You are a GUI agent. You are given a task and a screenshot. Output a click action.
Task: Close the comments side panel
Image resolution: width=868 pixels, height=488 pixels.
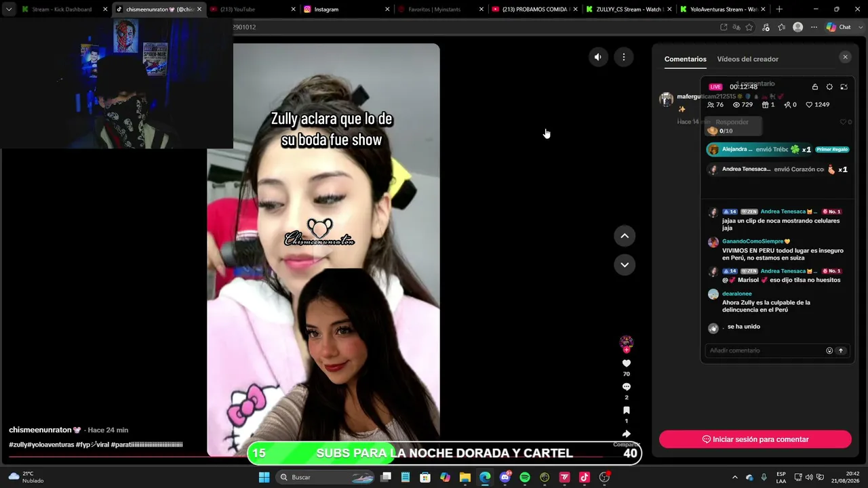click(x=845, y=57)
